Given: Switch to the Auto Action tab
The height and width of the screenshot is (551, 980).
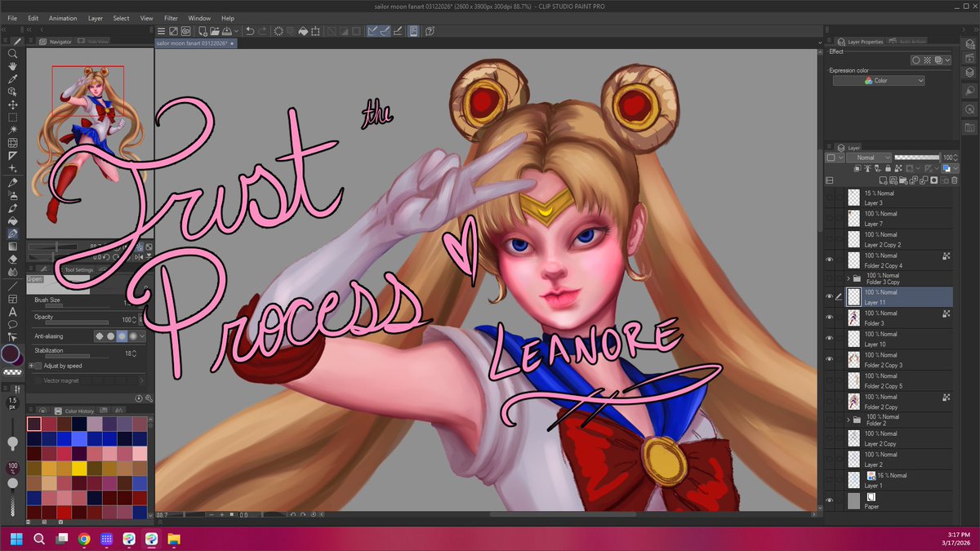Looking at the screenshot, I should click(x=907, y=42).
